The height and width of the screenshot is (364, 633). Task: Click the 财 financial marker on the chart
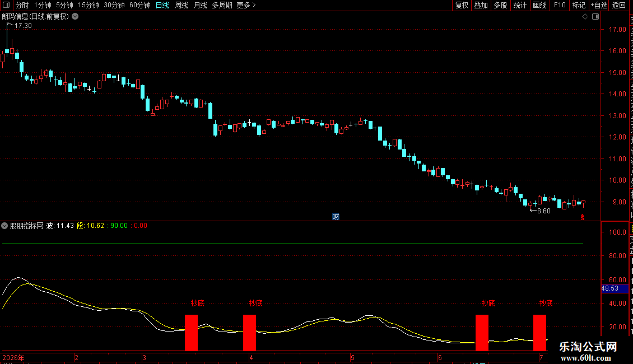[x=336, y=217]
